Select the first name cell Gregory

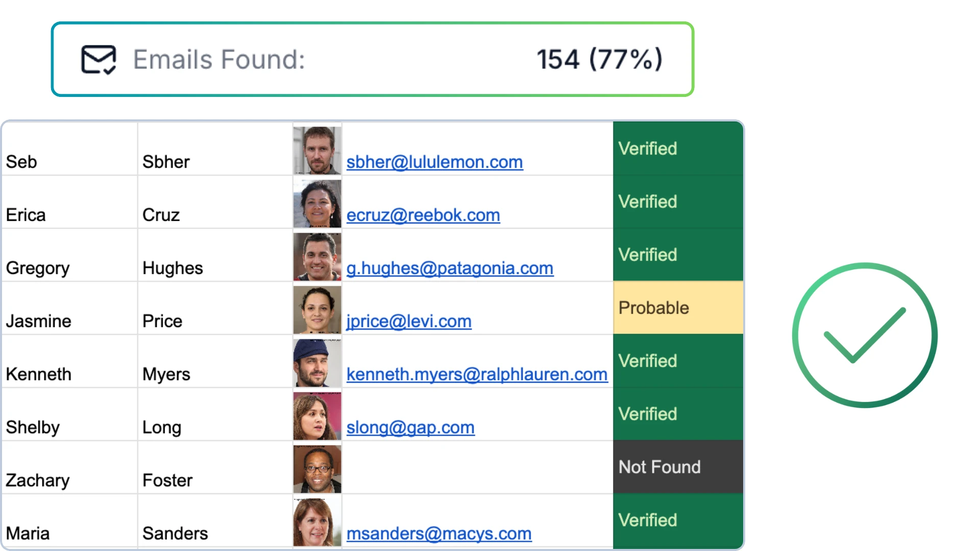69,255
